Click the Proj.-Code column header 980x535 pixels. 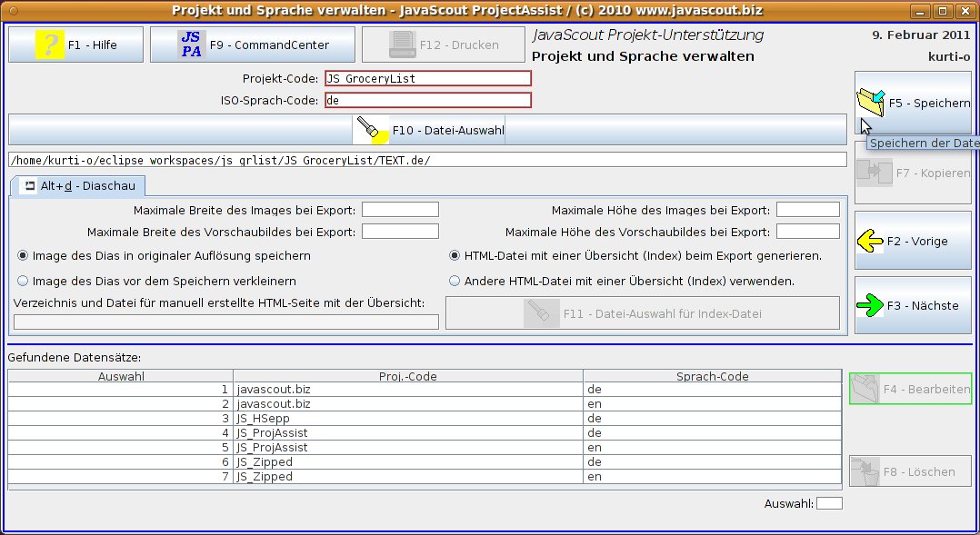[407, 376]
